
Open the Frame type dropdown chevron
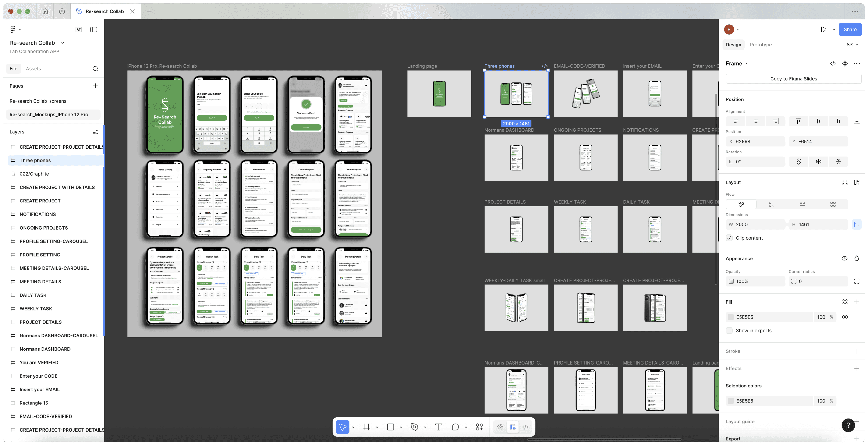click(747, 64)
